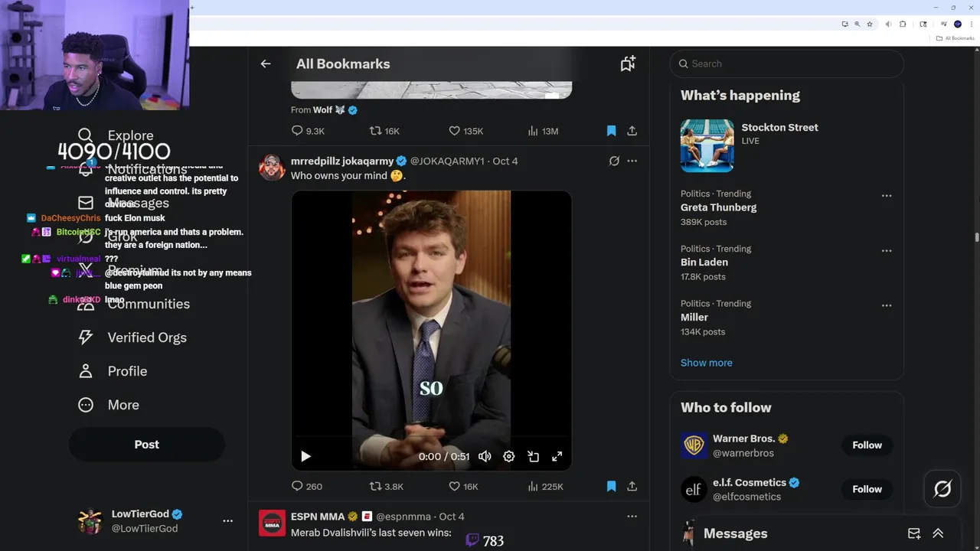Reply to JOKAQARMY post with 260 replies
980x551 pixels.
[307, 486]
